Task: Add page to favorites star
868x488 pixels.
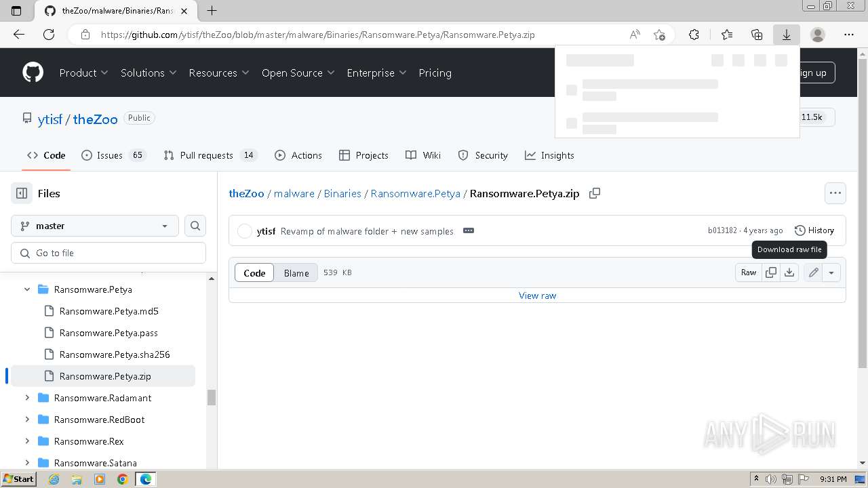Action: [x=659, y=35]
